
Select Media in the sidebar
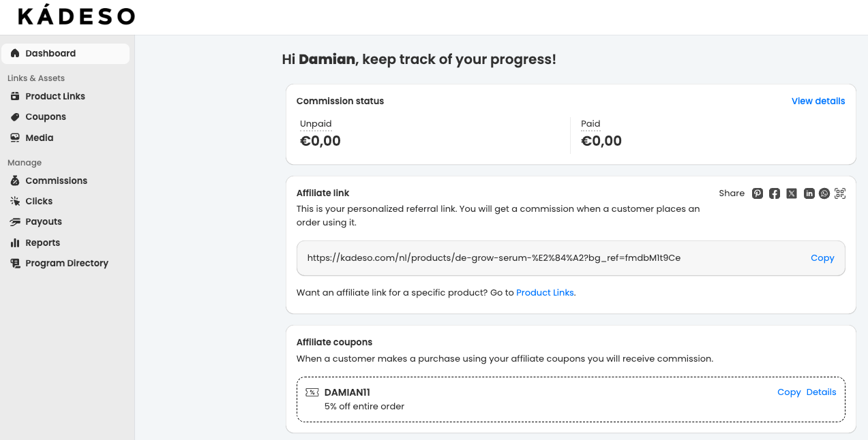(65, 138)
